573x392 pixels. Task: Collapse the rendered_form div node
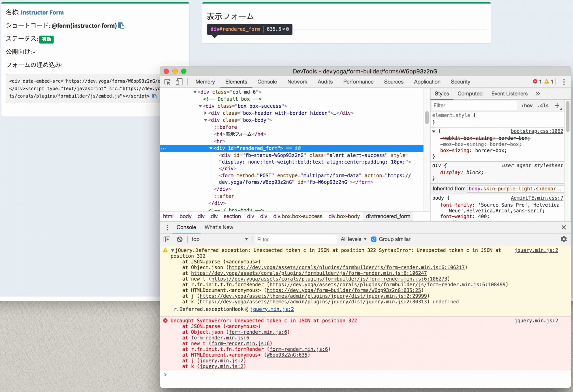point(211,148)
